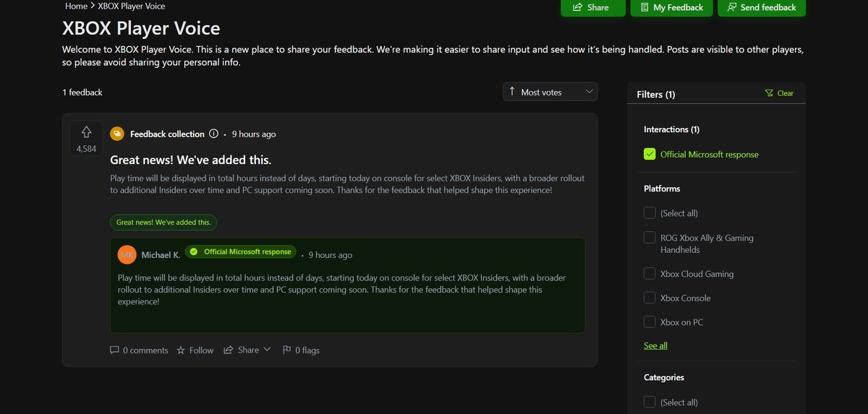
Task: Click Michael K. author name
Action: tap(161, 255)
